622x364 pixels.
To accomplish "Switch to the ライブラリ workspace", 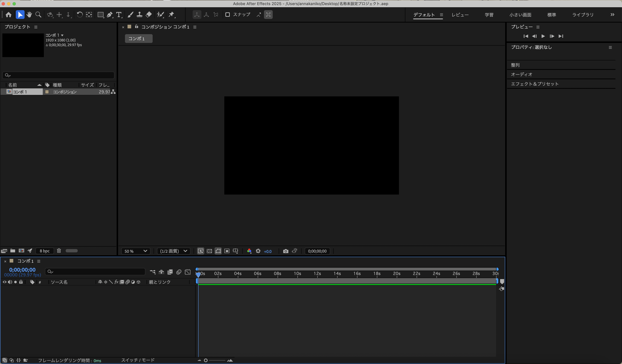I will point(583,15).
